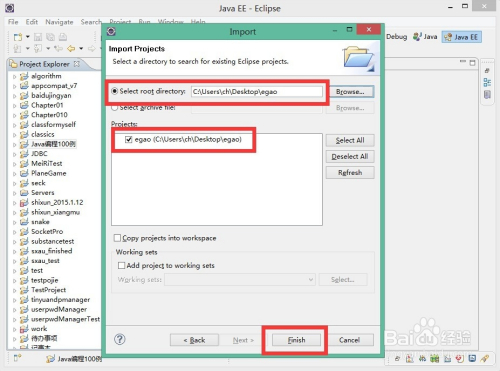500x371 pixels.
Task: Click the Select All button
Action: pos(350,140)
